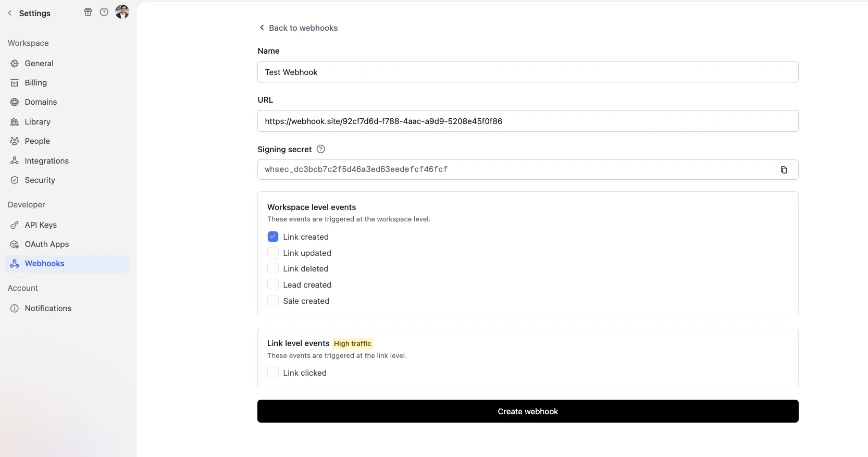Open help tooltip next to Signing secret
Screen dimensions: 868x457
(320, 149)
